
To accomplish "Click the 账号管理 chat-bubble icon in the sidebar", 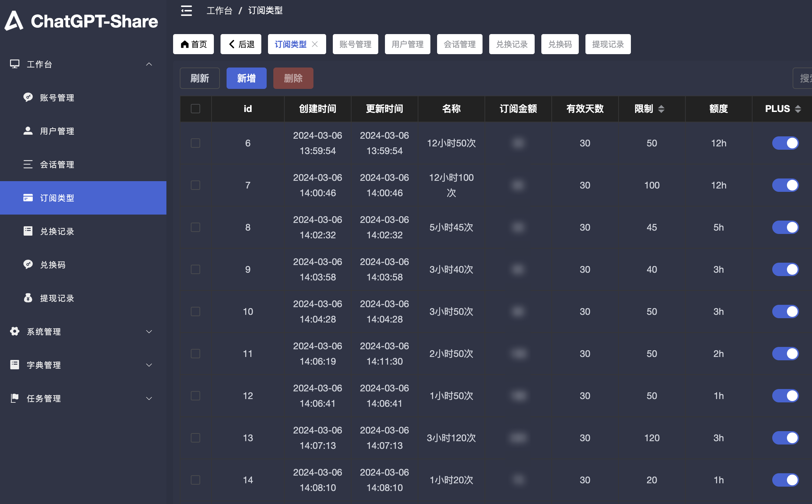I will (28, 97).
